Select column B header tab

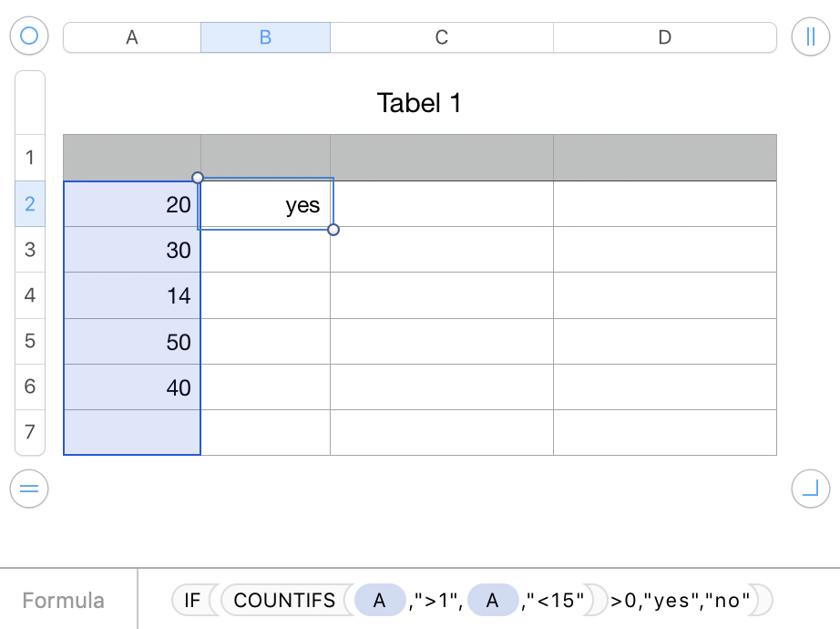tap(265, 37)
